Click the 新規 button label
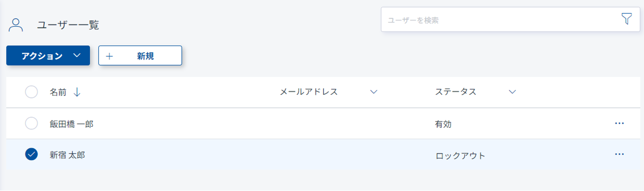 coord(145,56)
